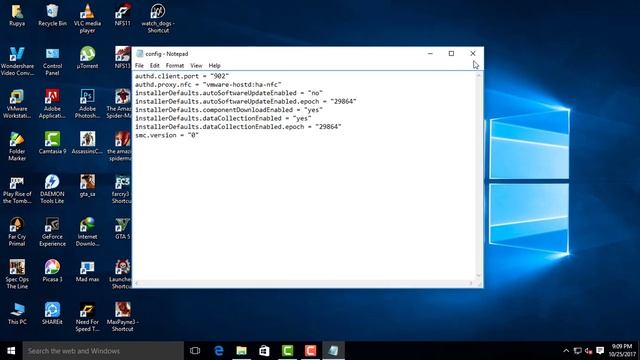The width and height of the screenshot is (640, 360).
Task: Select the Need For Speed T... icon
Action: pyautogui.click(x=87, y=317)
